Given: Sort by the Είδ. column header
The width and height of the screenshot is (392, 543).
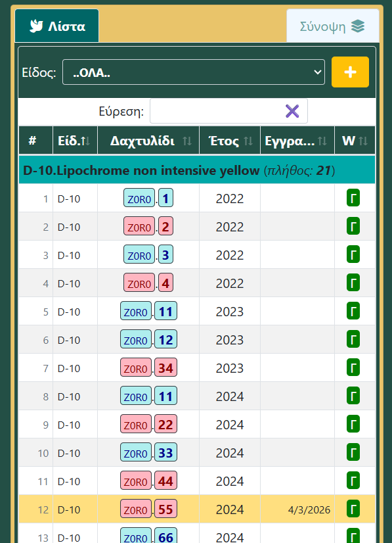Looking at the screenshot, I should (75, 141).
